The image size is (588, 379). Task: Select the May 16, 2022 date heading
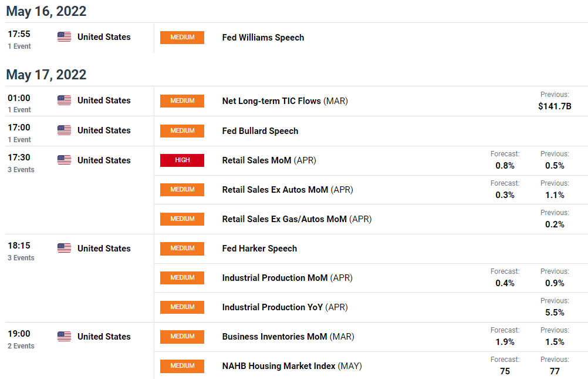(x=46, y=11)
